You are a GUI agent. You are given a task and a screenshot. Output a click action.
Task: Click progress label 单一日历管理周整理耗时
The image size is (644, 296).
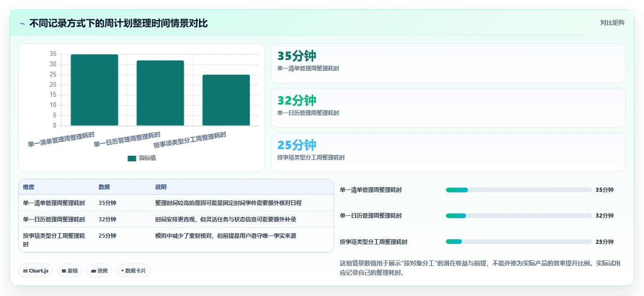coord(371,216)
